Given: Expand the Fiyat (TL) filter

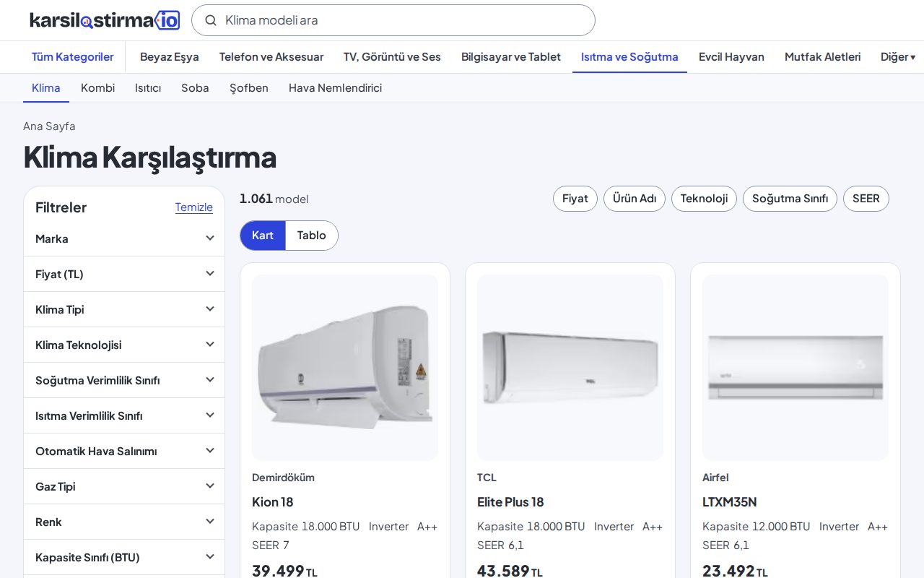Looking at the screenshot, I should pyautogui.click(x=124, y=274).
